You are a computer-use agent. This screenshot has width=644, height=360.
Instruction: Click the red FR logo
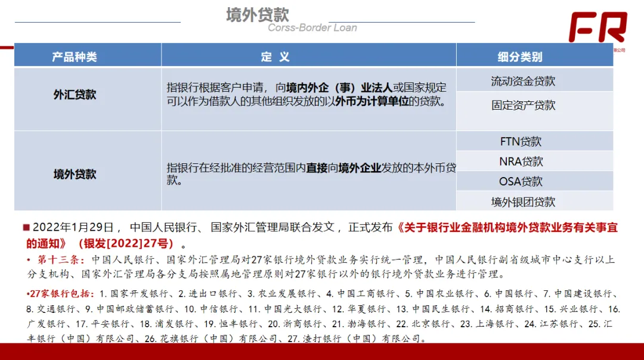(597, 27)
